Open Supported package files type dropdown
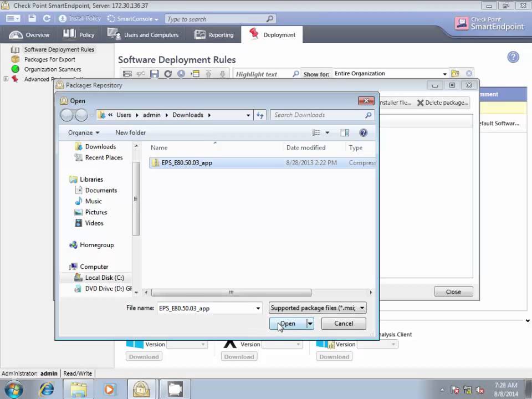The width and height of the screenshot is (532, 399). [x=318, y=308]
